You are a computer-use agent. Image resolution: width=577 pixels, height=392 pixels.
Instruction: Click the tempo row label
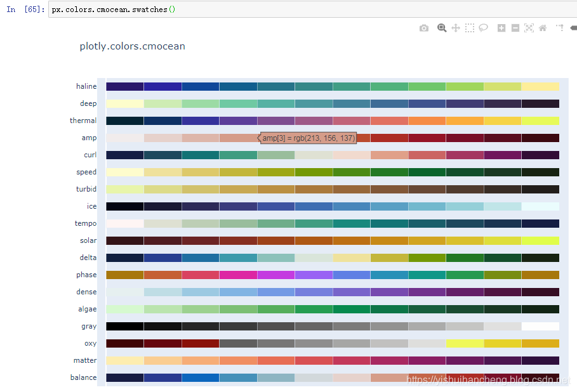86,223
